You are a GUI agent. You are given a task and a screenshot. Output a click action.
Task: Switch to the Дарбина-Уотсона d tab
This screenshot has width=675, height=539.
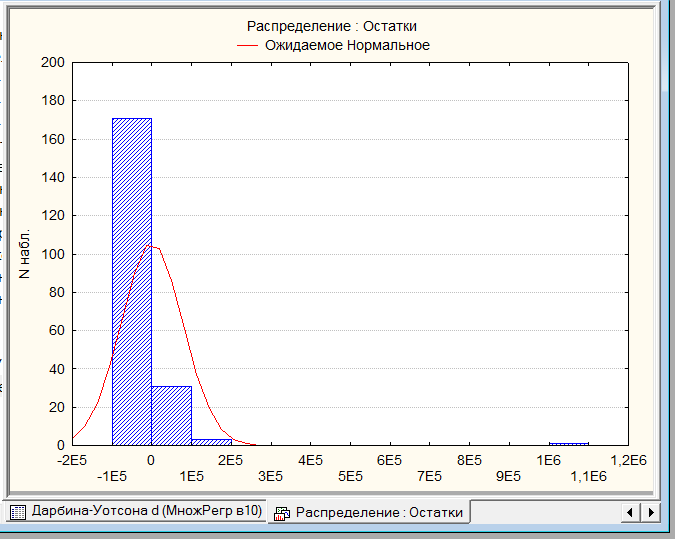136,511
